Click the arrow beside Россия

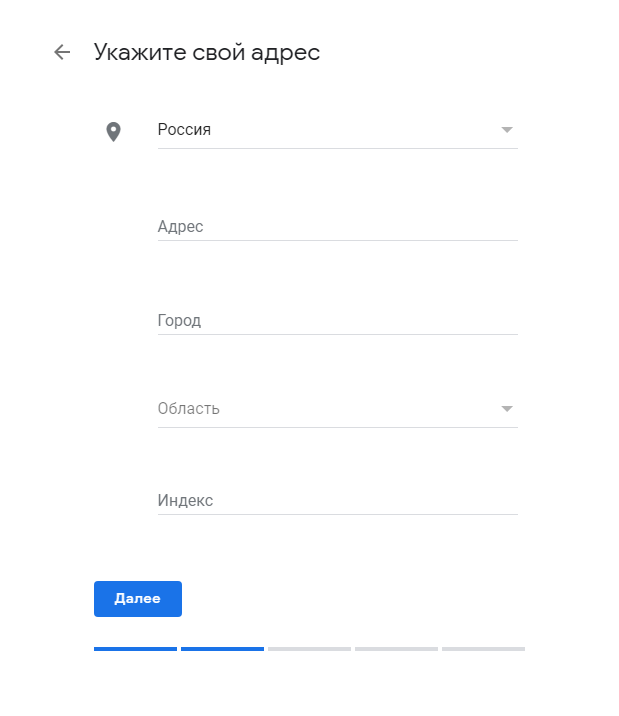click(x=506, y=130)
